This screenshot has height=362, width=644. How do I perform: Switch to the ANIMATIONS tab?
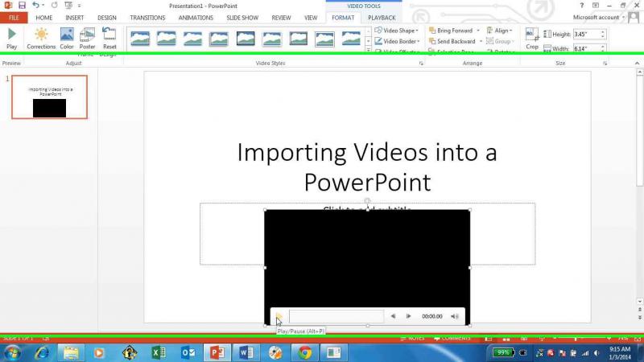196,18
